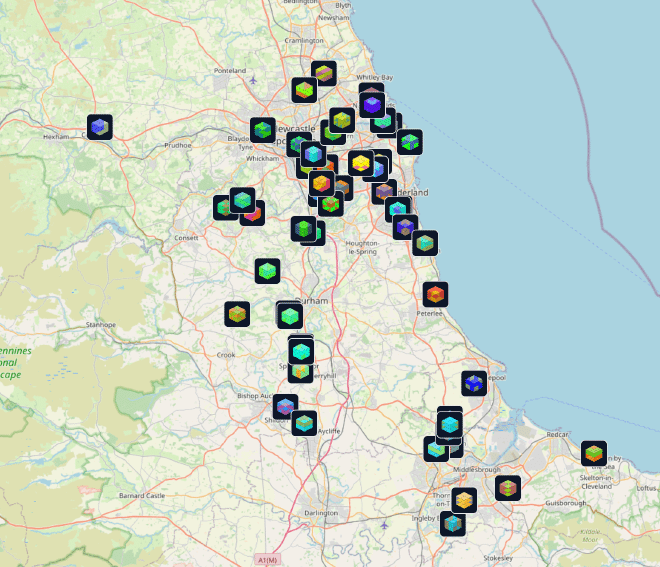Click the airport symbol near Ponteland
Screen dimensions: 660x567
(254, 80)
